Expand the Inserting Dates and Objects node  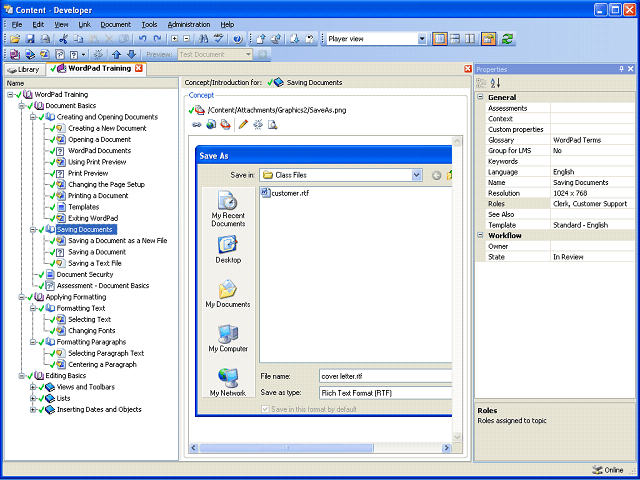click(33, 409)
